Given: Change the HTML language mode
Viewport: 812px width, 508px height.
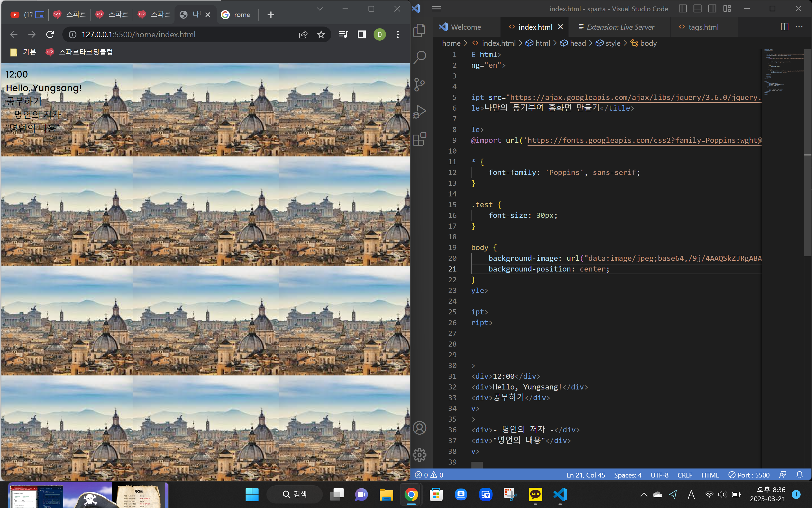Looking at the screenshot, I should point(710,475).
